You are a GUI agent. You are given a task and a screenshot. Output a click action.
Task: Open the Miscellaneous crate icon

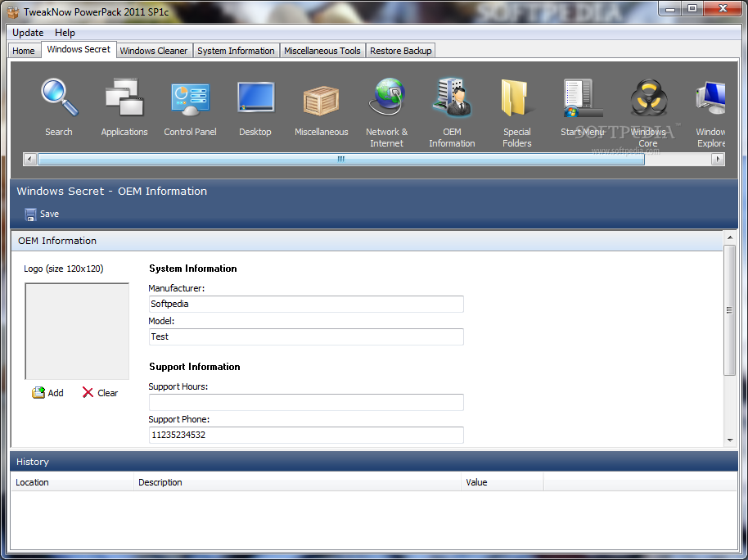coord(321,100)
